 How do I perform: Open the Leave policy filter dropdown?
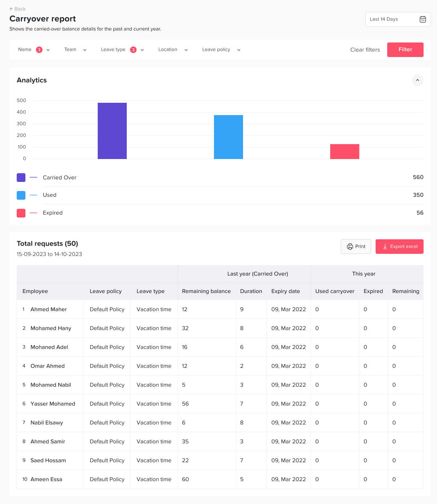click(239, 50)
